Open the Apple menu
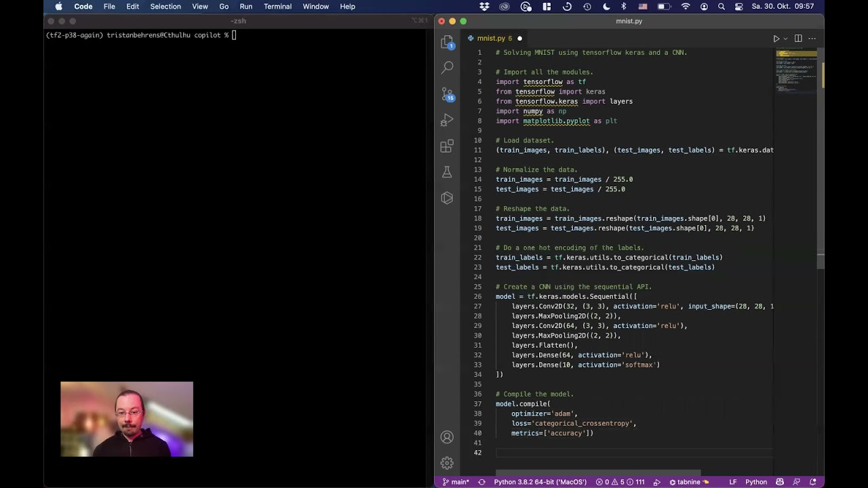 click(x=58, y=6)
